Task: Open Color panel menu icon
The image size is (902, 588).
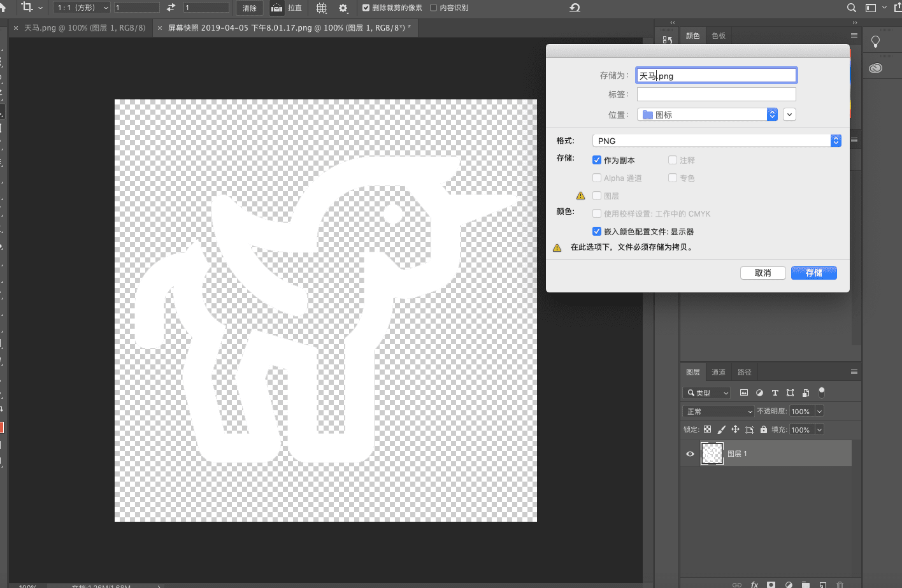Action: (x=854, y=35)
